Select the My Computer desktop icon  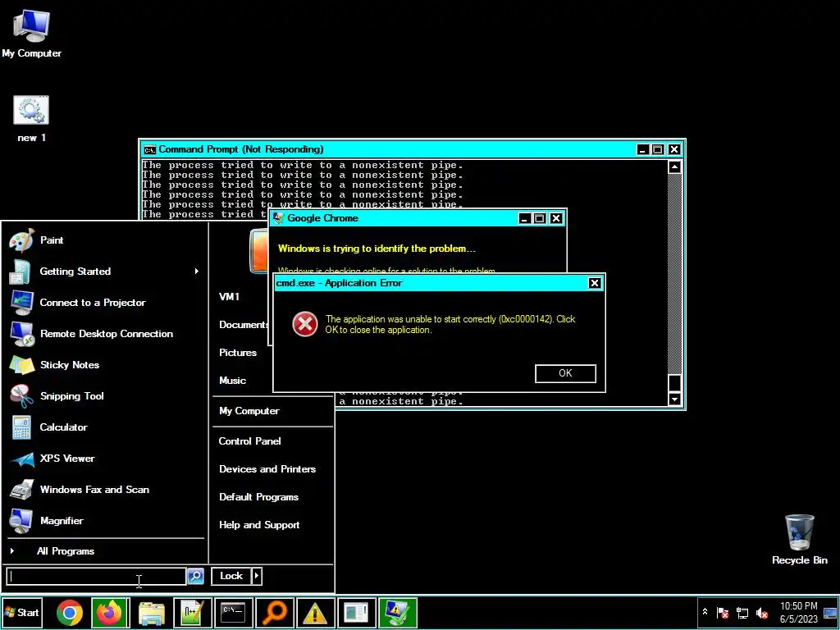pyautogui.click(x=31, y=34)
